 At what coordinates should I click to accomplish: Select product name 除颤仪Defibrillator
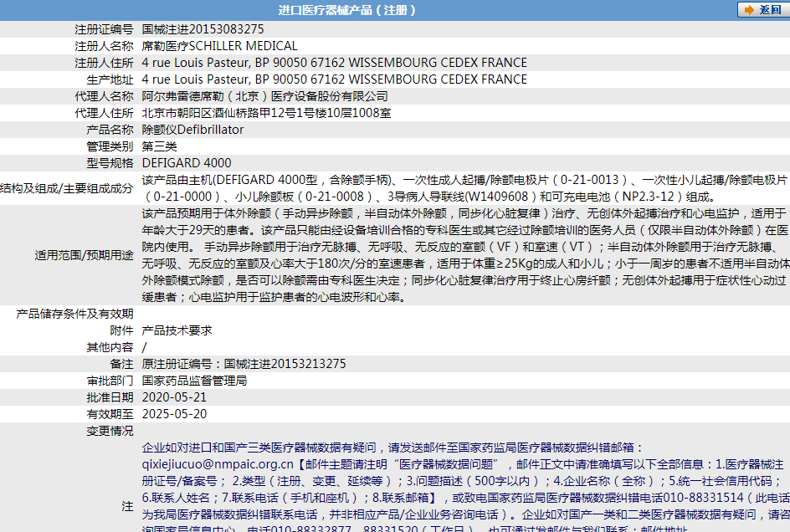(x=192, y=130)
